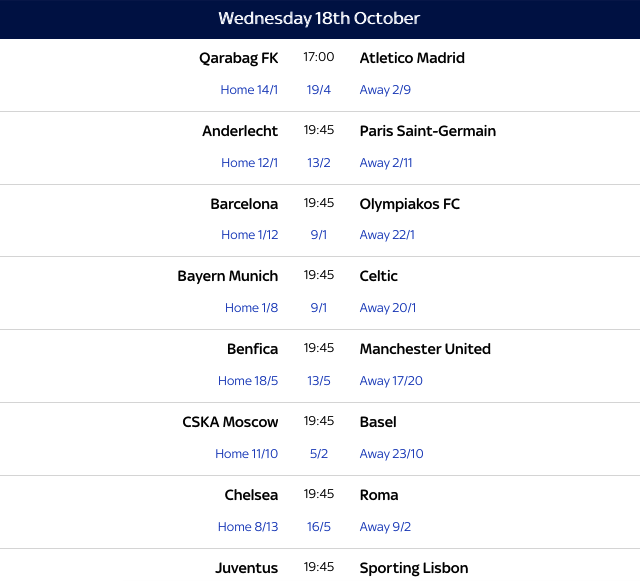Viewport: 640px width, 581px height.
Task: Click Celtic Away 20/1 odds
Action: [388, 308]
